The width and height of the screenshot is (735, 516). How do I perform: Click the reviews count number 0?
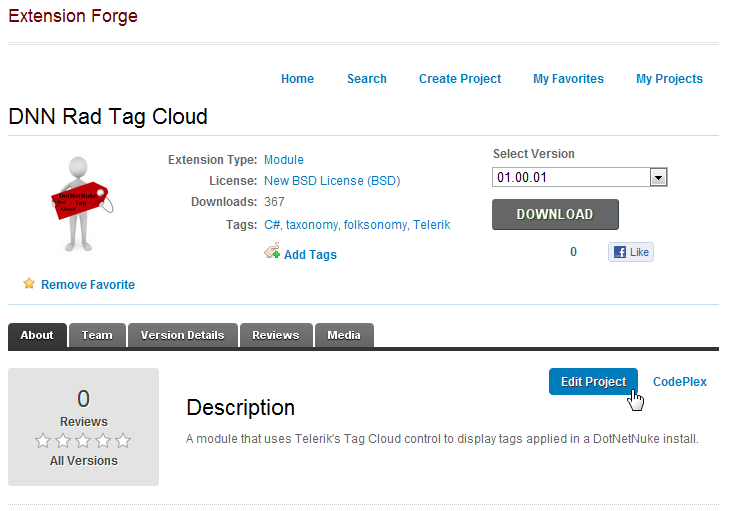pos(83,399)
